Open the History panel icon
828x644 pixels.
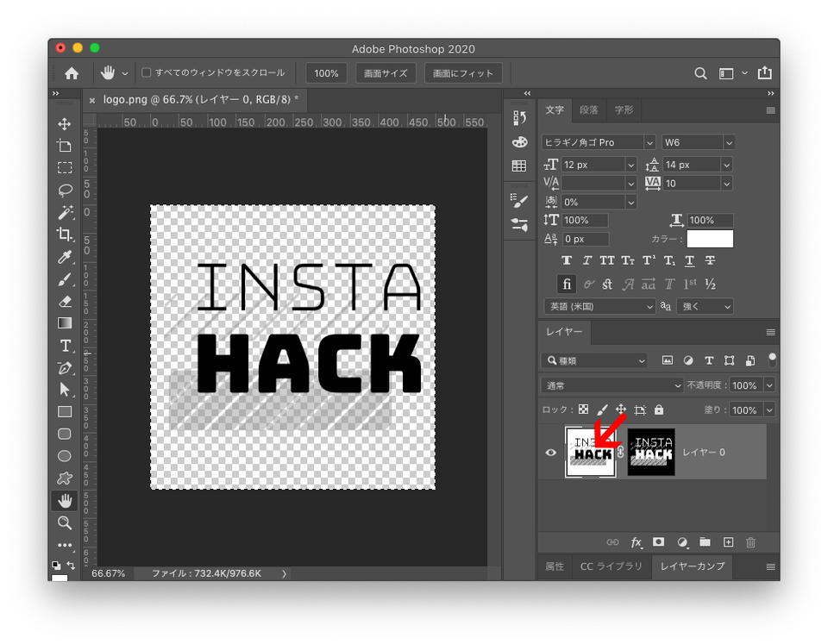[x=519, y=118]
